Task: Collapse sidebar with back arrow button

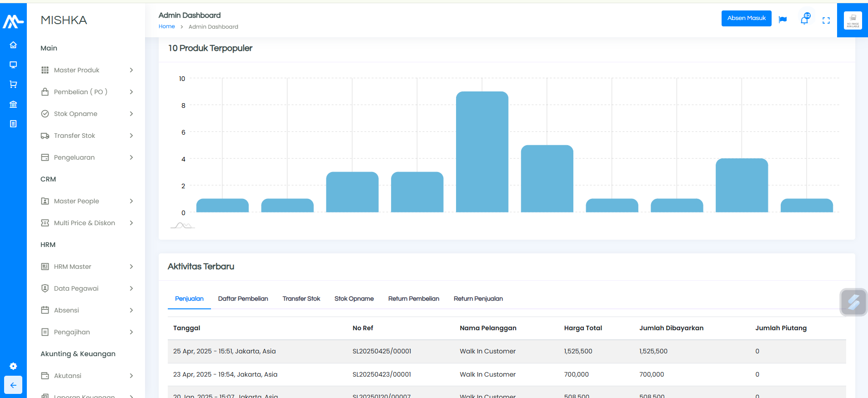Action: (13, 385)
